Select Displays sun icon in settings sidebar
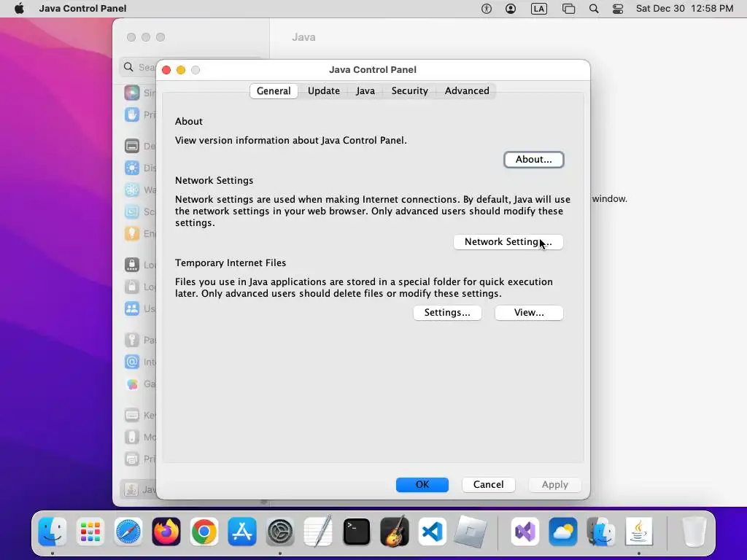The width and height of the screenshot is (747, 560). click(132, 168)
